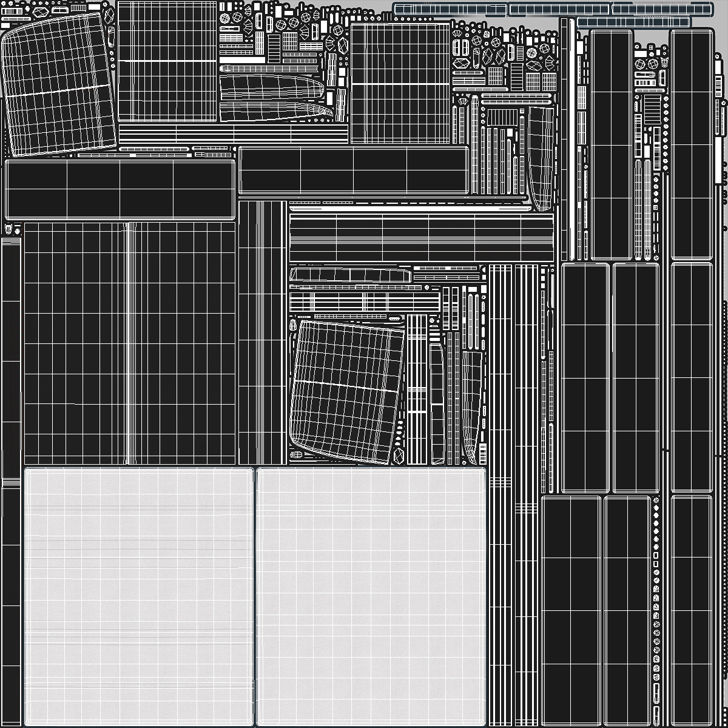This screenshot has width=728, height=728.
Task: Select the wide black rectangle island below top-left curved island
Action: pos(120,189)
